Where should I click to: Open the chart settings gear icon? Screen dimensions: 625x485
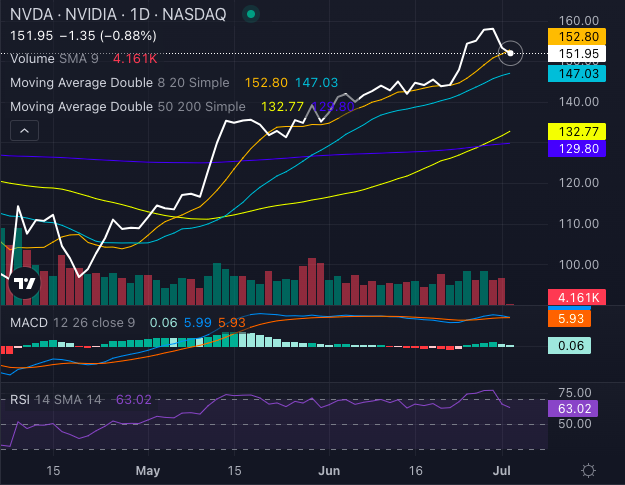click(x=588, y=471)
